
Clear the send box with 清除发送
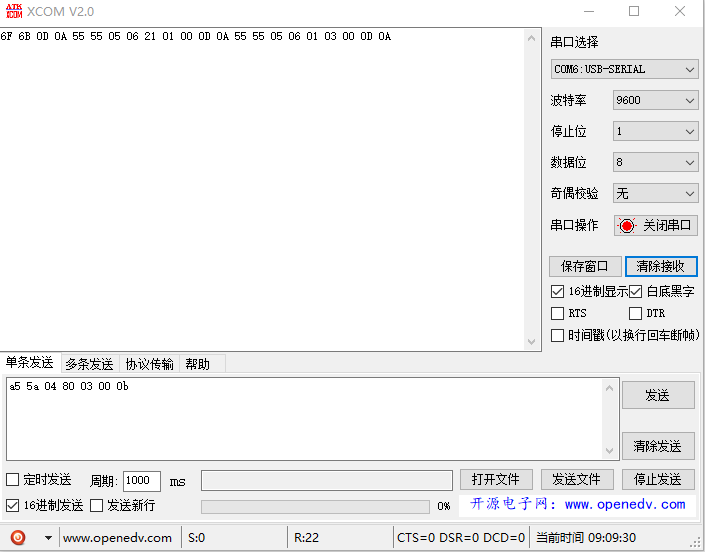[658, 446]
